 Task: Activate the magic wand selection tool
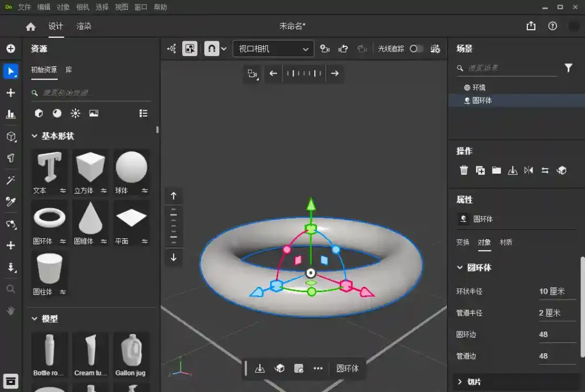click(10, 179)
